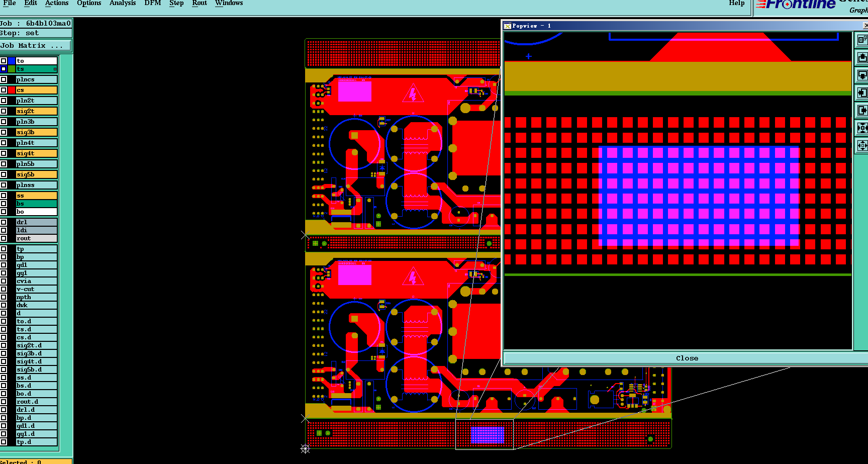Toggle the checkbox for layer 'ts'
The height and width of the screenshot is (464, 868).
pyautogui.click(x=4, y=69)
